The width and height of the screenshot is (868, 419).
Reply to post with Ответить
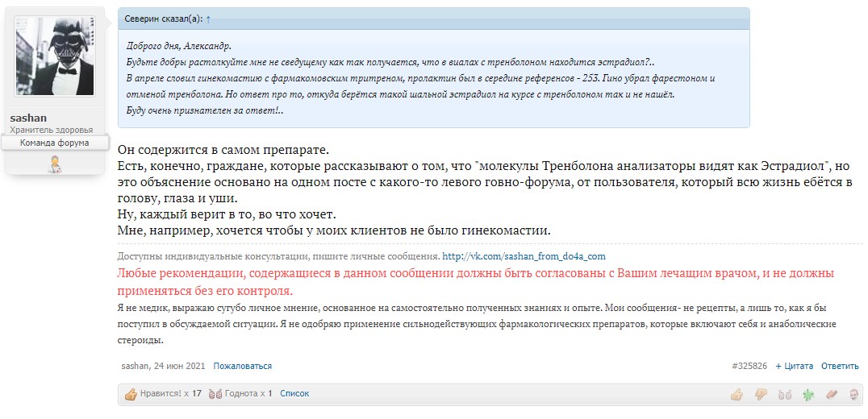point(840,366)
